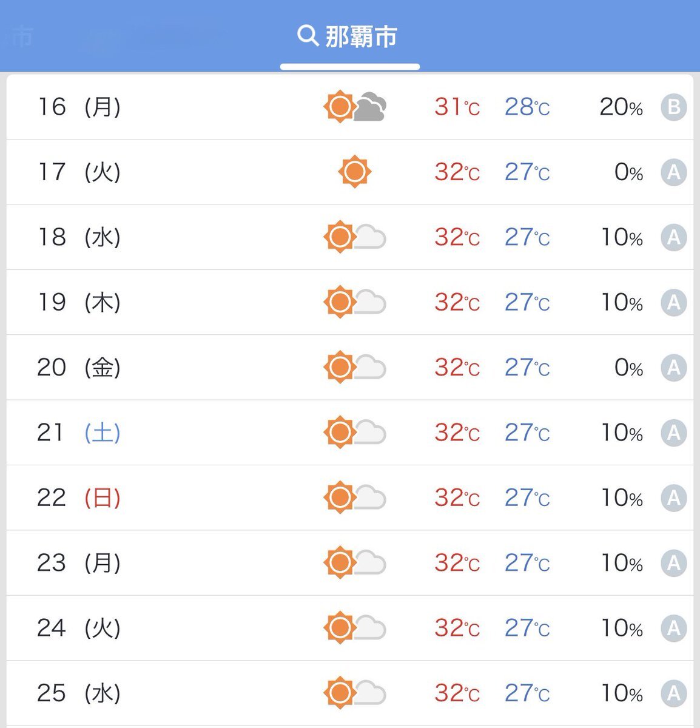The image size is (700, 728).
Task: Select the A badge on the 25 (水) row
Action: 673,693
